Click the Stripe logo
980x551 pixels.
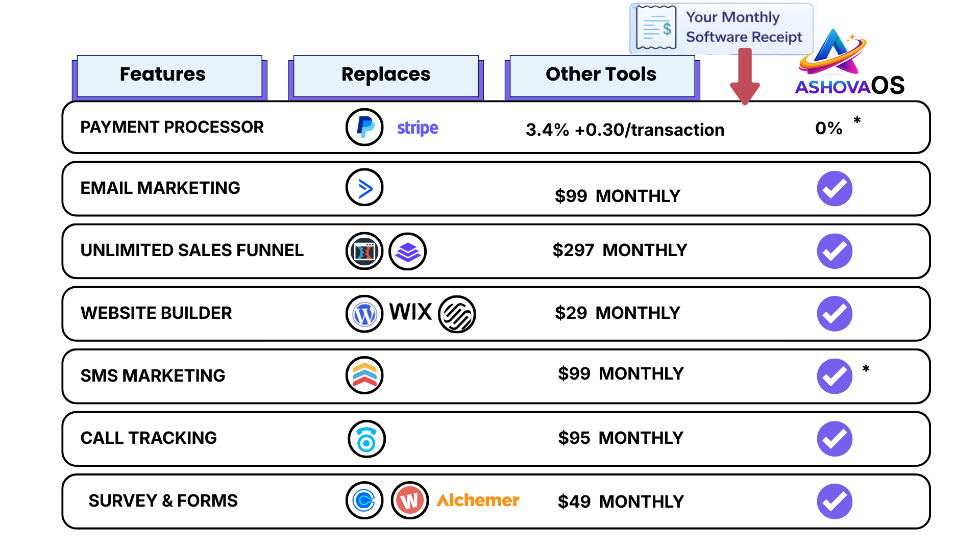coord(418,128)
